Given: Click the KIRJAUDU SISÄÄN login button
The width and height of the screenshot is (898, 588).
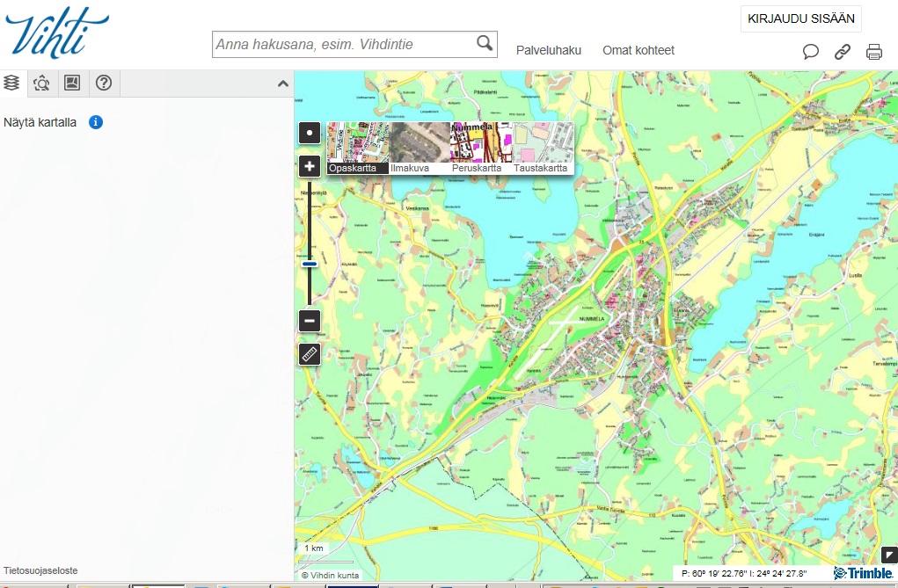Looking at the screenshot, I should 800,18.
